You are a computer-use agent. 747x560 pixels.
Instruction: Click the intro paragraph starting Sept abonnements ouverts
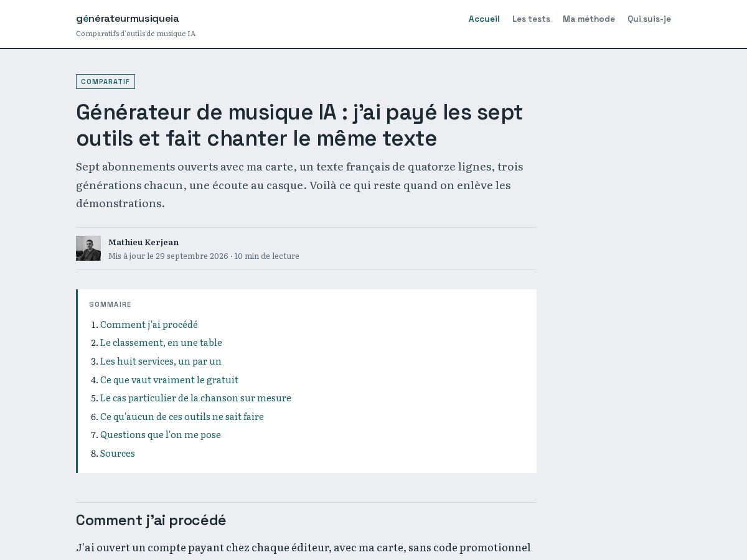coord(299,185)
